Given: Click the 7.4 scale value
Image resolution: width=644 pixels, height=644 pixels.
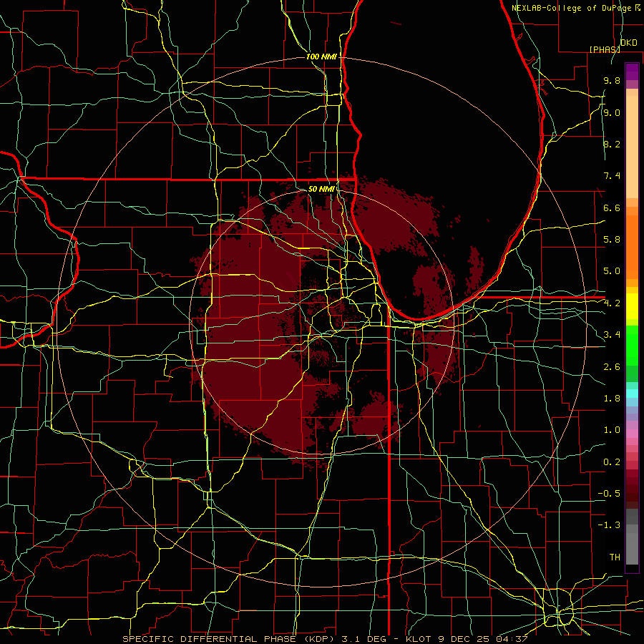Looking at the screenshot, I should pos(612,176).
